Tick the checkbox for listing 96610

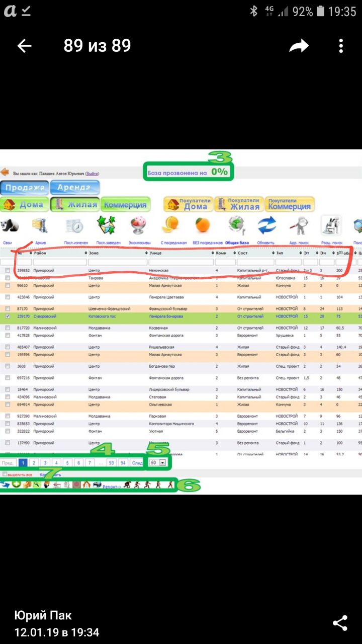[8, 285]
